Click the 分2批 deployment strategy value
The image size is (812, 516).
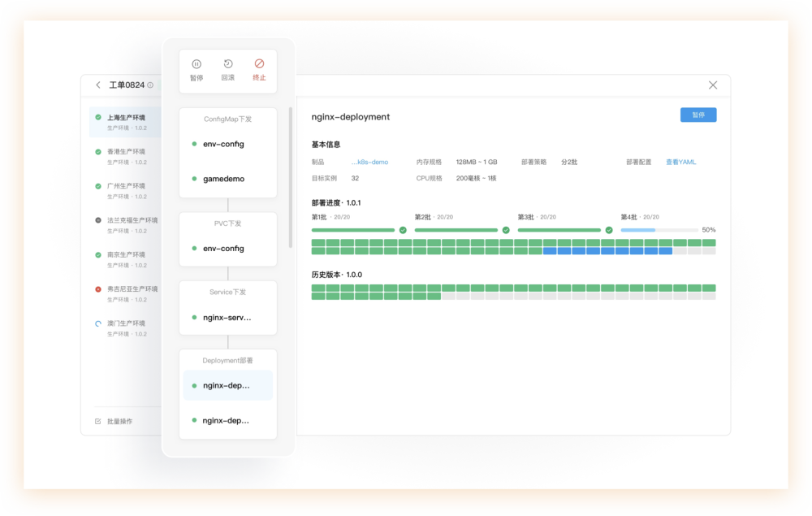click(x=569, y=163)
